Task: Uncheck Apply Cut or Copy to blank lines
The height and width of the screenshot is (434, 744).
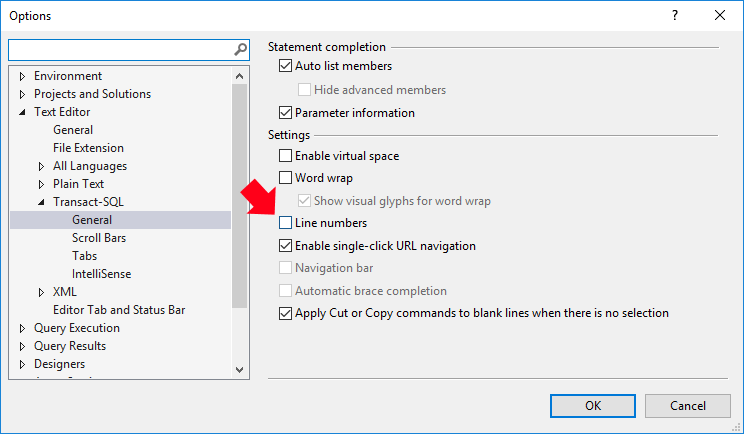Action: (285, 313)
